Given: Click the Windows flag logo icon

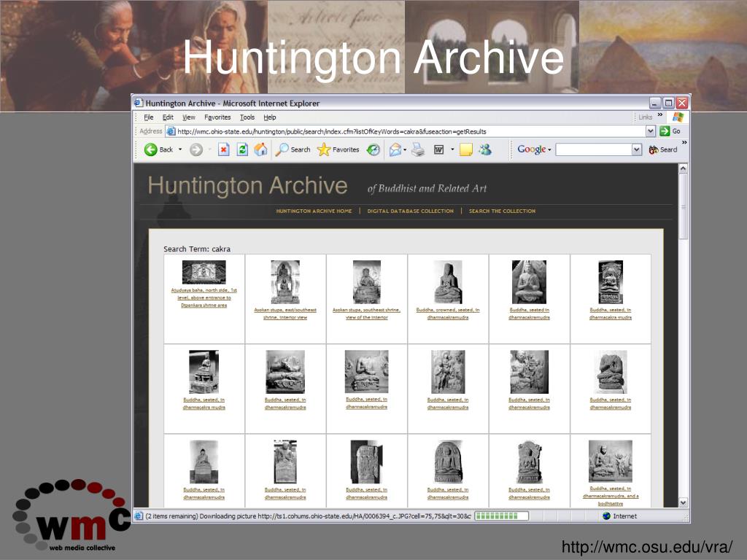Looking at the screenshot, I should pyautogui.click(x=678, y=117).
